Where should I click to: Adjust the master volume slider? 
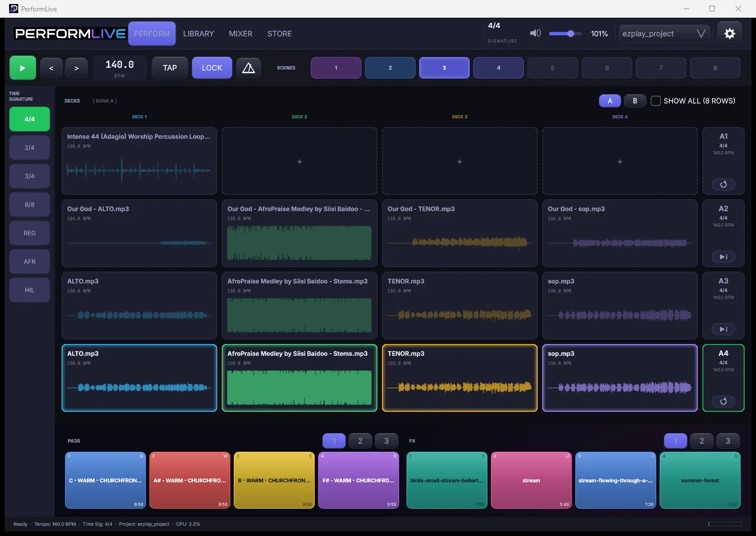tap(565, 34)
